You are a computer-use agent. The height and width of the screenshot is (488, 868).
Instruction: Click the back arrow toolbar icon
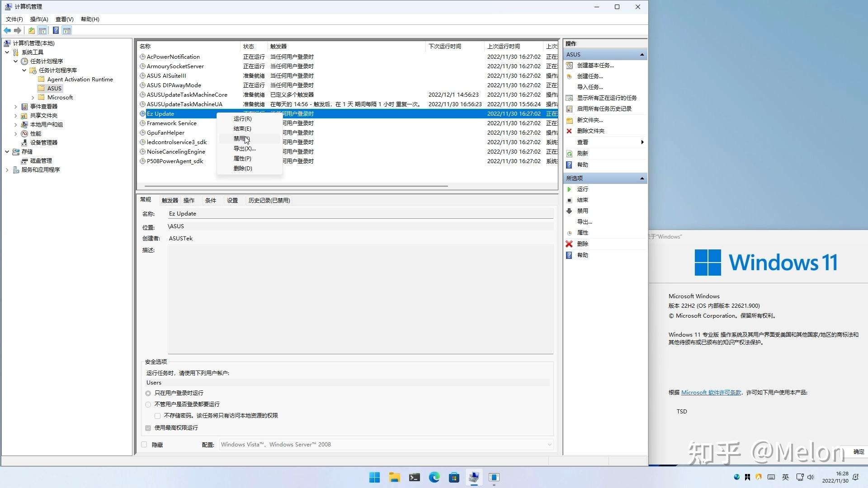click(7, 31)
